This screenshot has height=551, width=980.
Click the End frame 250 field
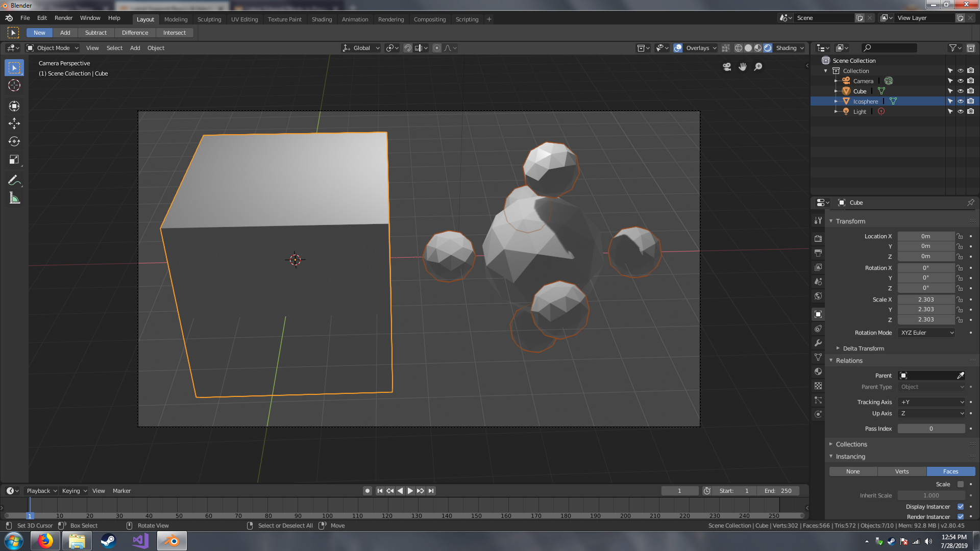point(778,491)
